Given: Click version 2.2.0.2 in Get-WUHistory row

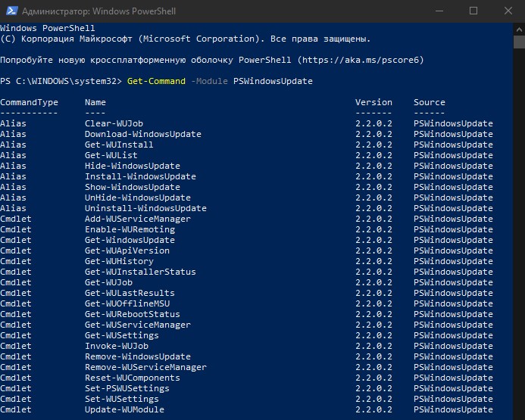Looking at the screenshot, I should 373,261.
